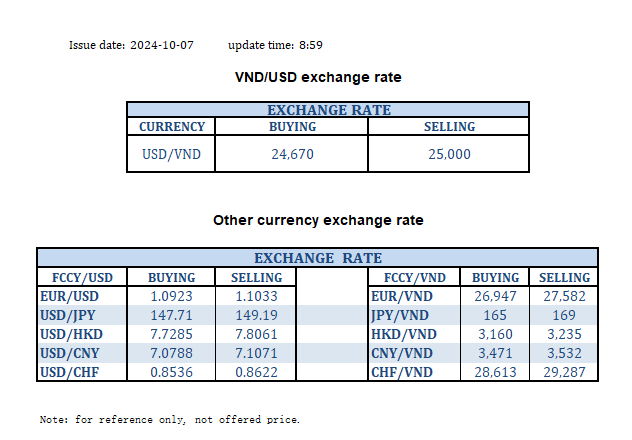Image resolution: width=632 pixels, height=440 pixels.
Task: Click the FCCY/VND column header
Action: click(415, 277)
